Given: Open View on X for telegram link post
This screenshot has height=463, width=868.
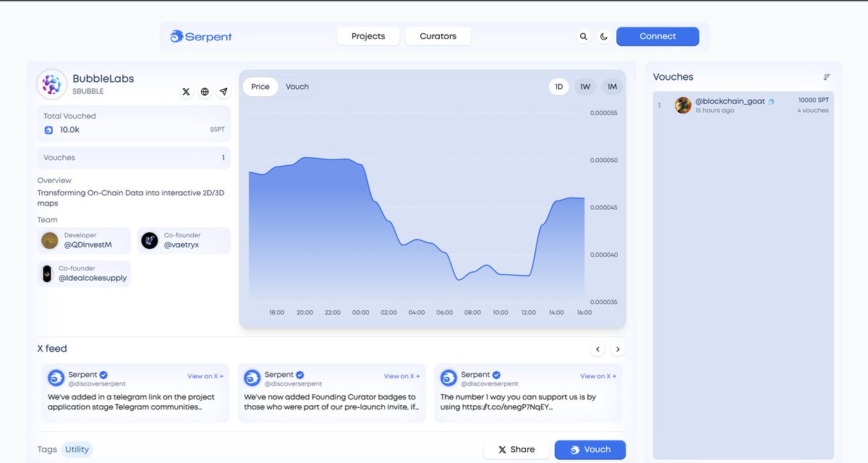Looking at the screenshot, I should 205,376.
